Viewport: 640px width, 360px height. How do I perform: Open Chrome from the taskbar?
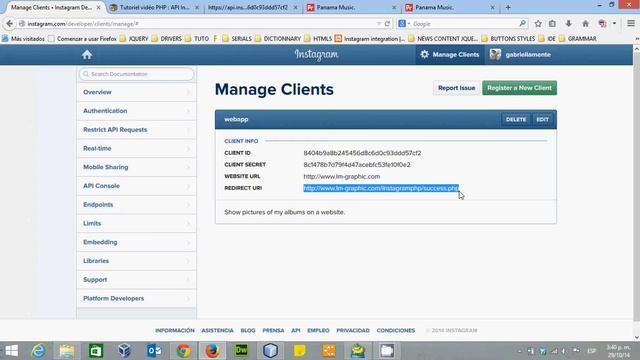click(183, 351)
